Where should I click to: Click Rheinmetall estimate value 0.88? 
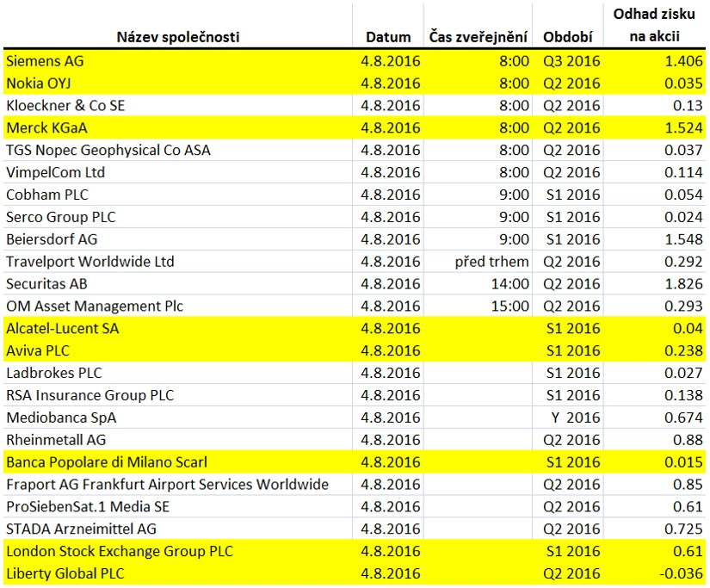click(688, 439)
